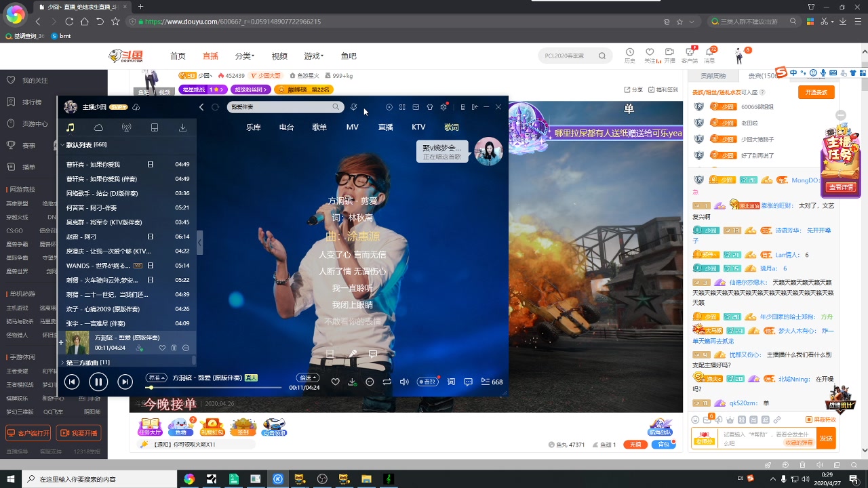The width and height of the screenshot is (868, 488).
Task: Open the radio broadcast sidebar tab
Action: (126, 127)
